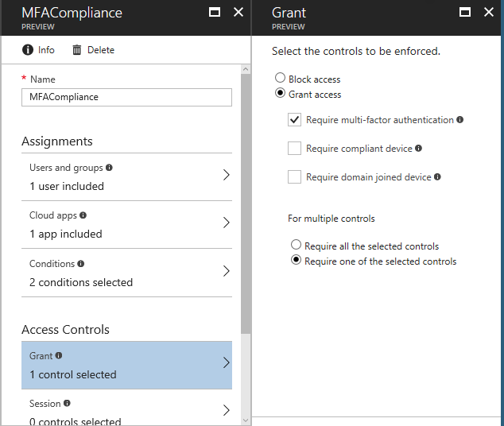Viewport: 504px width, 426px height.
Task: Expand the Conditions section arrow
Action: (x=227, y=271)
